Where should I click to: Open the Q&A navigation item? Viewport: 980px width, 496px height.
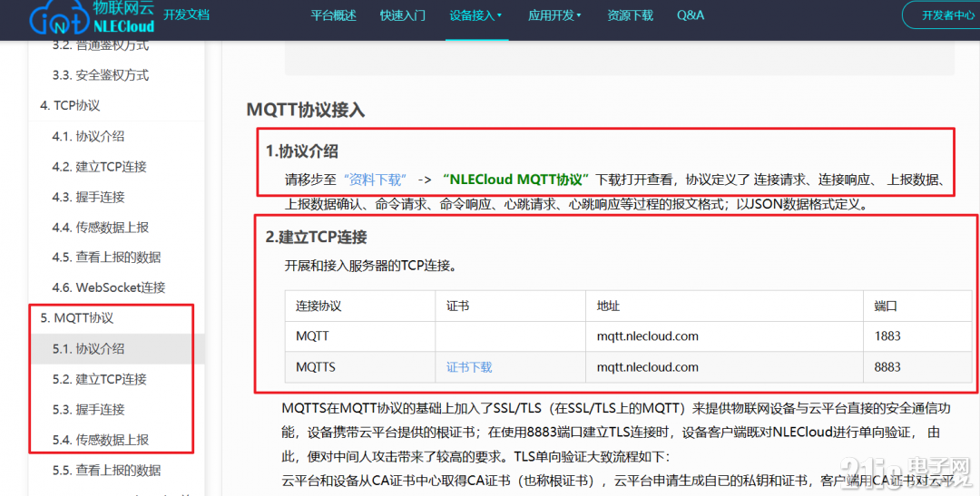[691, 15]
